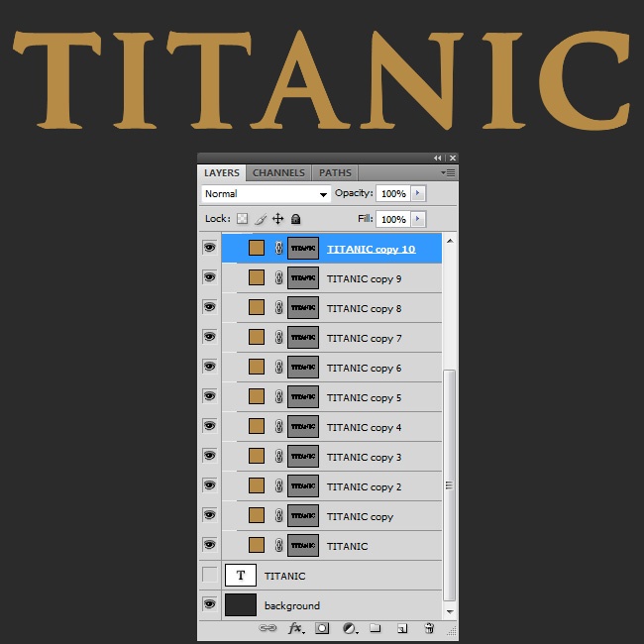Select the TITANIC text layer name
This screenshot has width=644, height=644.
pos(284,576)
